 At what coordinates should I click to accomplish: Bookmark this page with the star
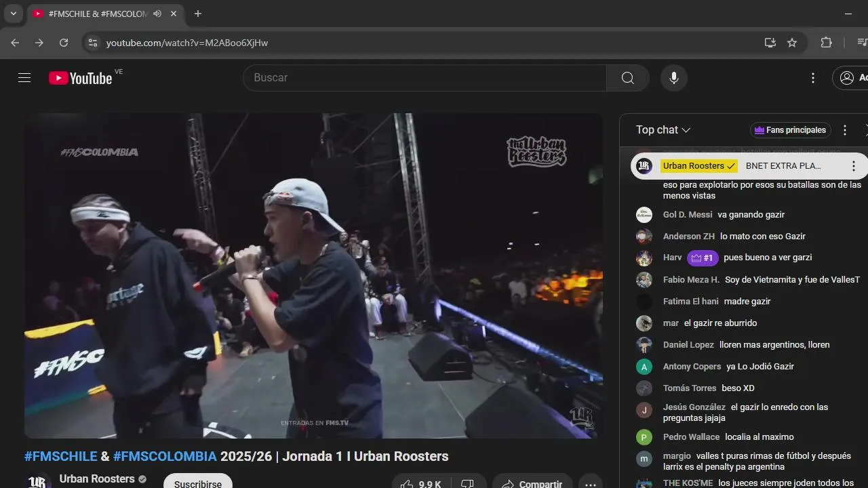792,43
